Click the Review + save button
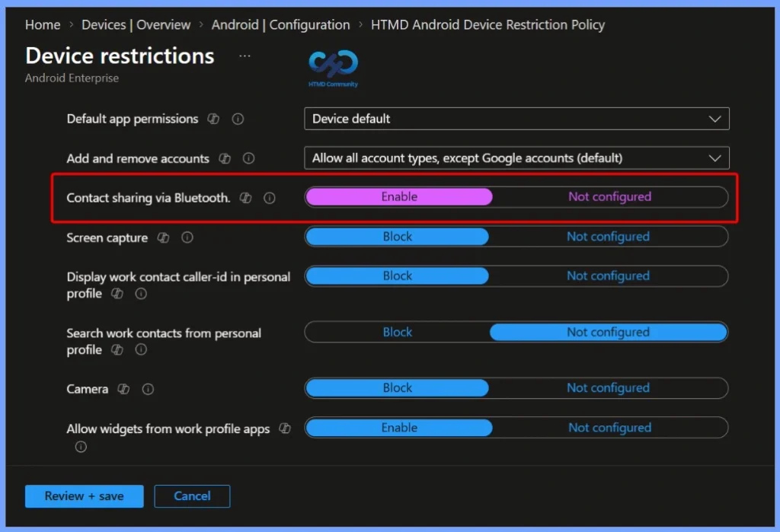The width and height of the screenshot is (780, 532). coord(84,496)
